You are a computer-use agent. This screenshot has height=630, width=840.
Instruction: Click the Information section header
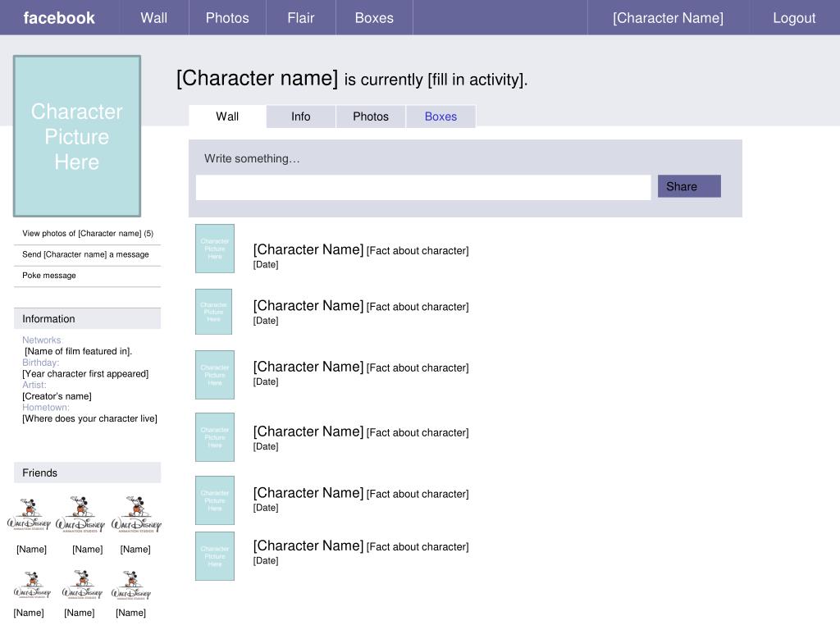tap(87, 319)
